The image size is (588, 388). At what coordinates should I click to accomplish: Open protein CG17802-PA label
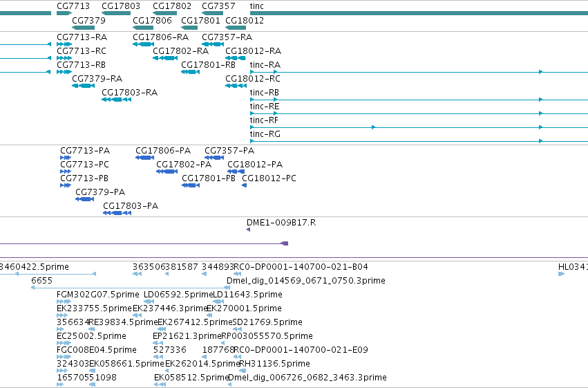(x=184, y=165)
